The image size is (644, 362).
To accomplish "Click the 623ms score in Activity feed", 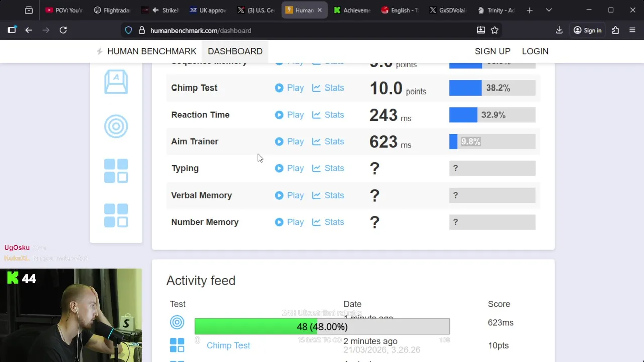I will (x=500, y=323).
